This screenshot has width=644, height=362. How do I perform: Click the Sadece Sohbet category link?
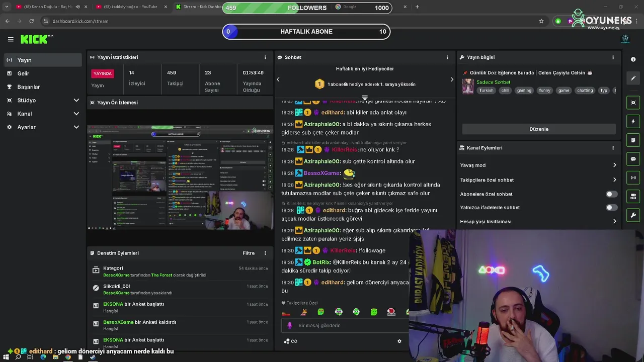pyautogui.click(x=493, y=82)
